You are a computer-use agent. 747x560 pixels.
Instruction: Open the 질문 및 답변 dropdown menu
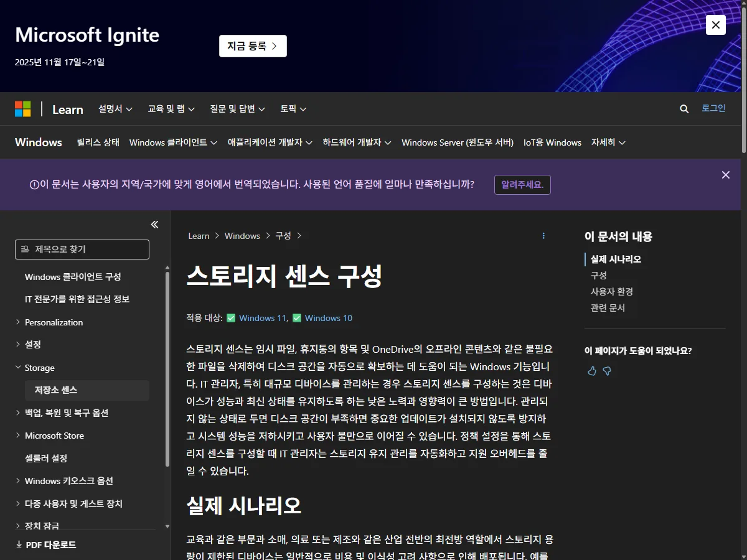tap(238, 109)
